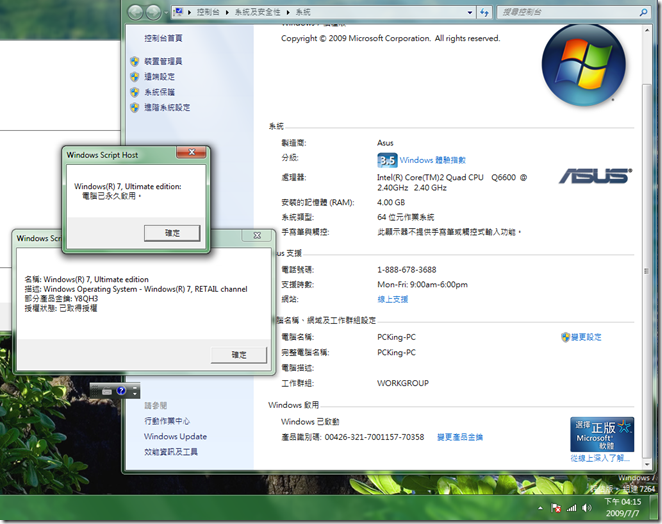Open the 從線上深入了解 link
662x524 pixels.
tap(600, 458)
